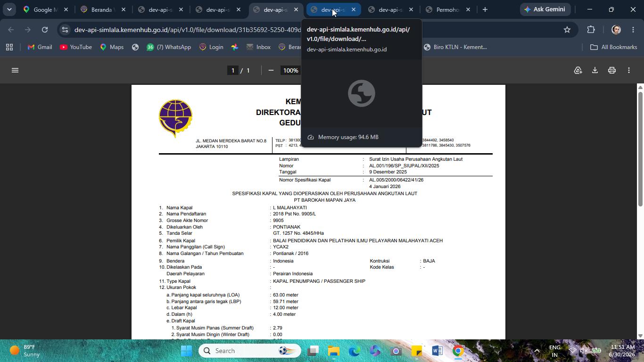
Task: Click the number "AL.001/196/SP_SIUPAL/XII/2025"
Action: coord(404,166)
